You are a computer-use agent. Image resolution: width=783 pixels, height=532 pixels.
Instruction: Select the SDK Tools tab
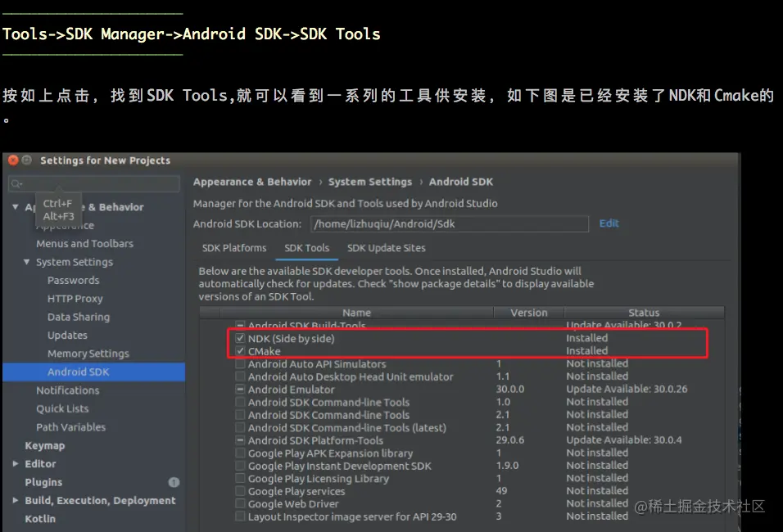pos(306,248)
